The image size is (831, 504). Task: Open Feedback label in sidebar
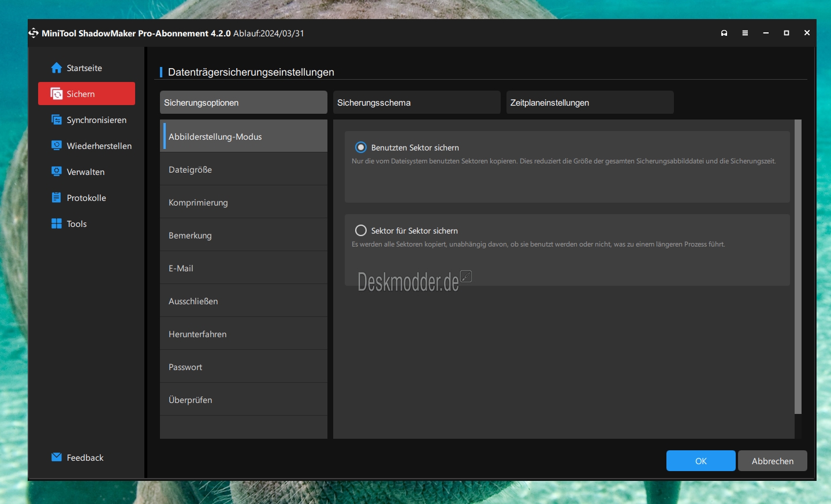point(85,458)
